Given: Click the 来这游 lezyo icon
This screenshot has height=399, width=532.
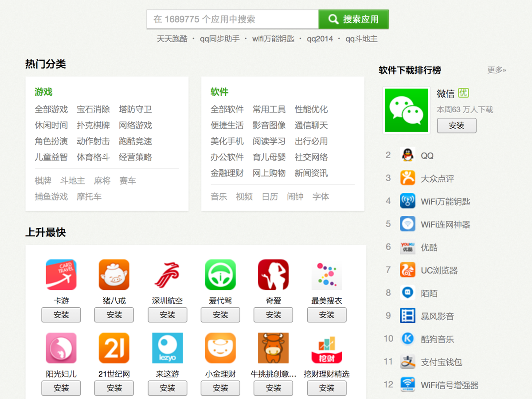Looking at the screenshot, I should [167, 348].
